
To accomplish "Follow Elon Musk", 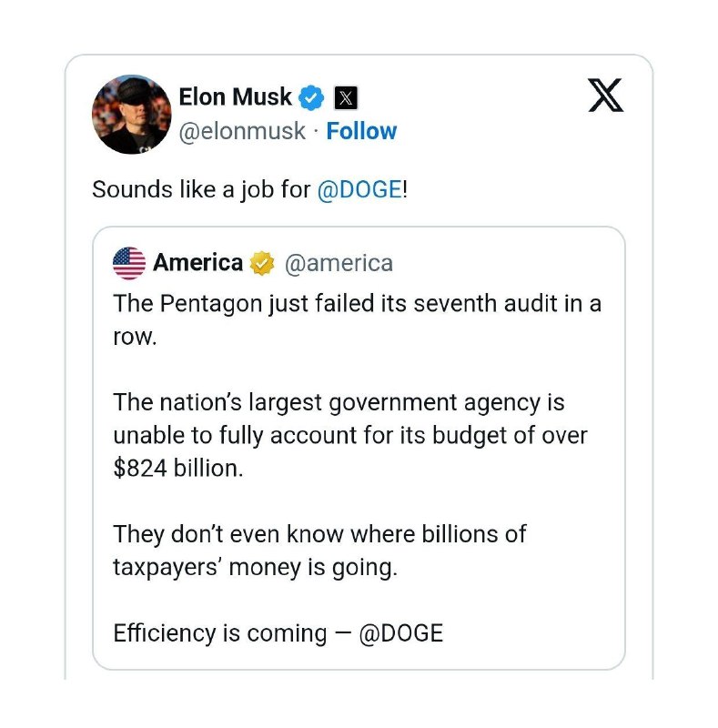I will (361, 131).
